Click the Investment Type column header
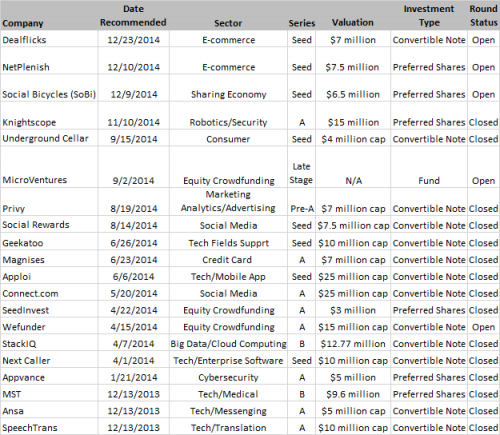500x435 pixels. tap(429, 16)
